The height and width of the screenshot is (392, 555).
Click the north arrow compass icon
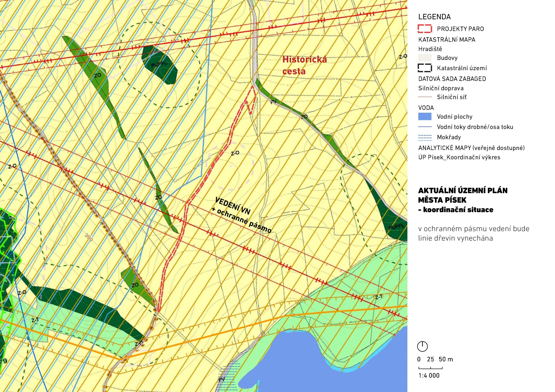(422, 346)
